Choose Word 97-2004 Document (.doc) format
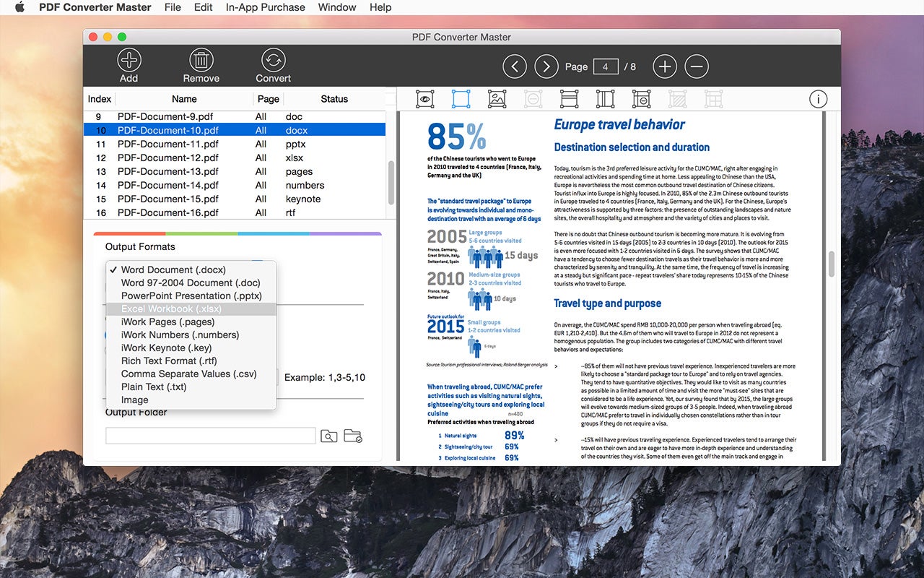Screen dimensions: 924x578 (x=191, y=282)
